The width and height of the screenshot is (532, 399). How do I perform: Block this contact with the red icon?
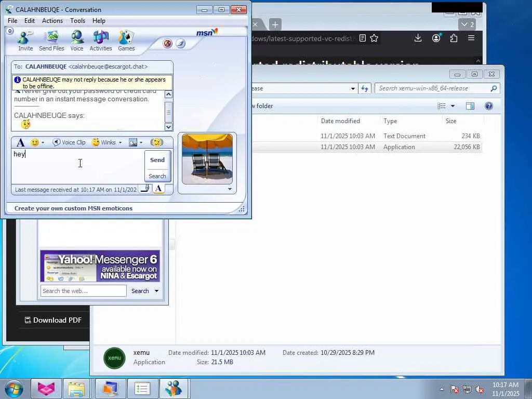[168, 44]
